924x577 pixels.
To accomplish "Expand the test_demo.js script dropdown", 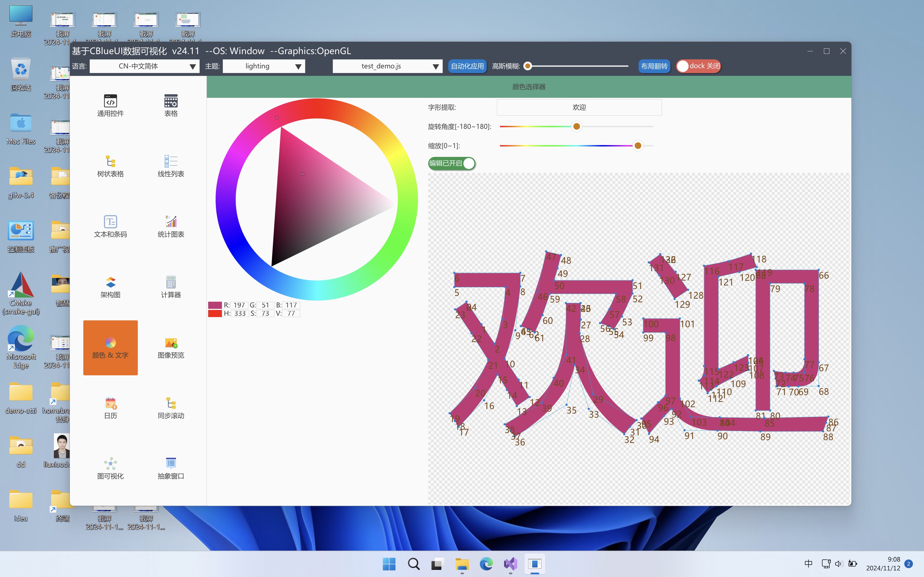I will coord(387,66).
